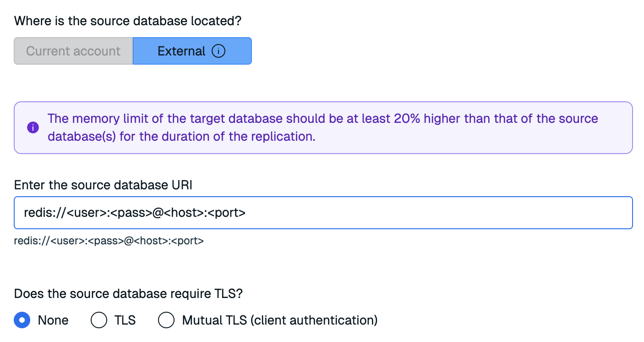Select the None radio button for TLS

click(22, 320)
